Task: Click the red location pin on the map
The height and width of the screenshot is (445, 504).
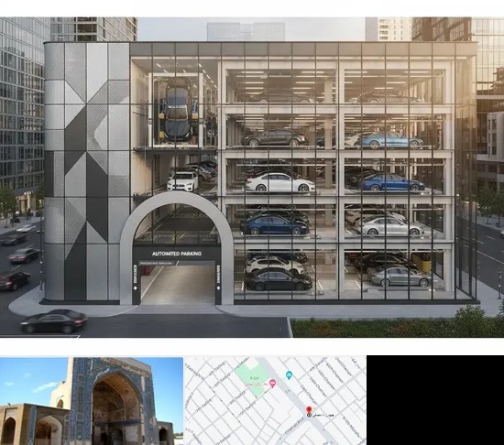Action: 309,409
